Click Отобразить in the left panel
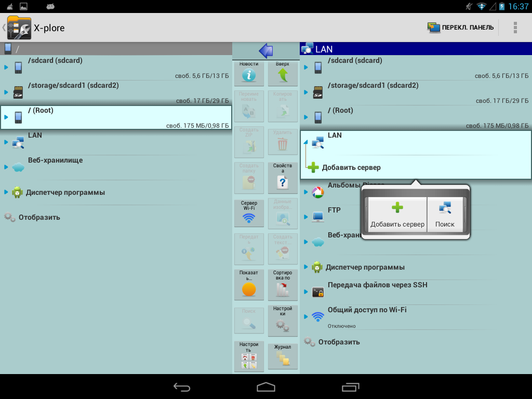This screenshot has height=399, width=532. [39, 217]
